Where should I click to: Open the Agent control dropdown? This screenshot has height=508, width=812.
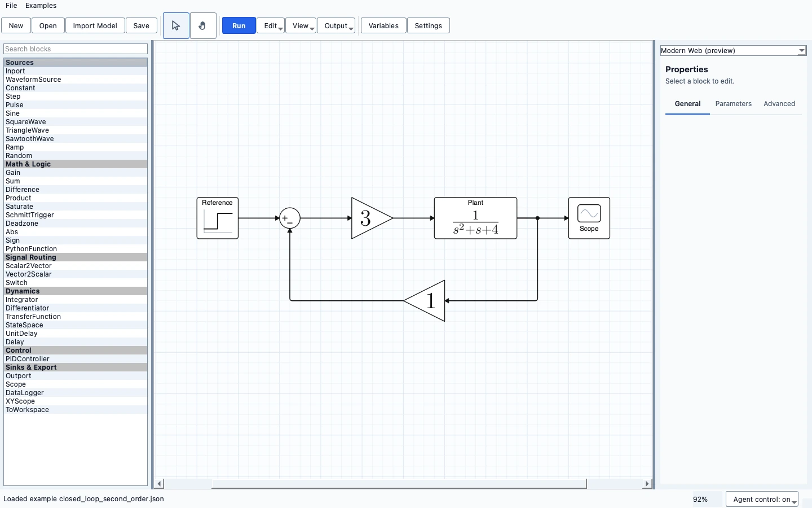[x=762, y=500]
